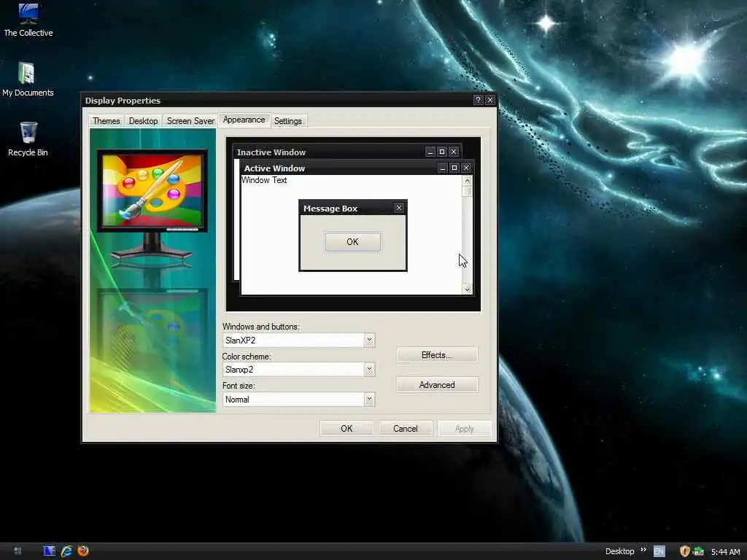Screen dimensions: 747x560
Task: Click the SlanXP2 windows and buttons field
Action: 293,340
